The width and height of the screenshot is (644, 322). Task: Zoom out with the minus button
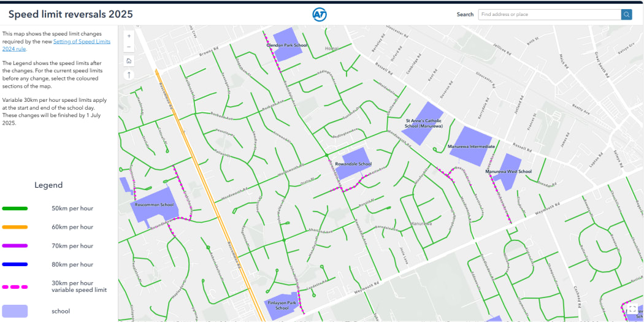coord(129,47)
